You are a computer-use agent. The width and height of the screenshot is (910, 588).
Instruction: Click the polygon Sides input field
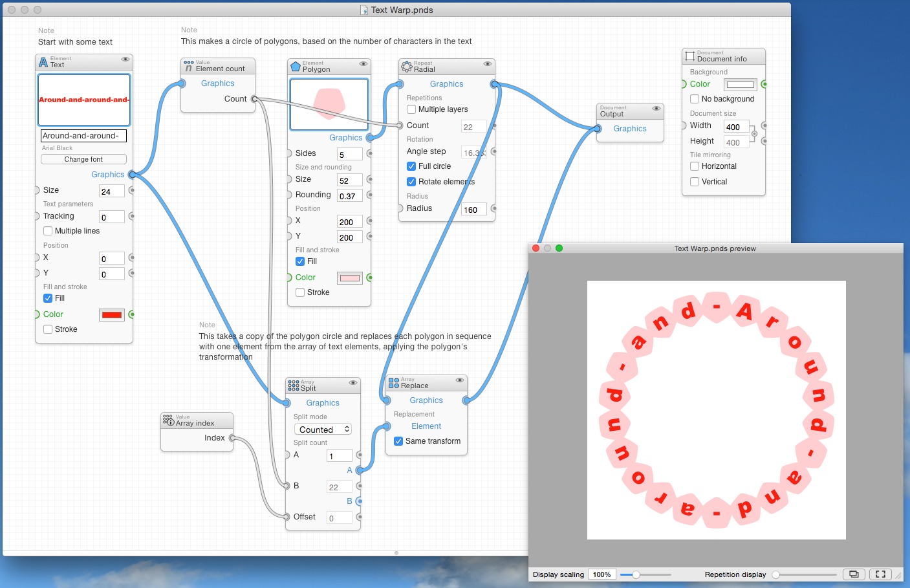(x=349, y=155)
